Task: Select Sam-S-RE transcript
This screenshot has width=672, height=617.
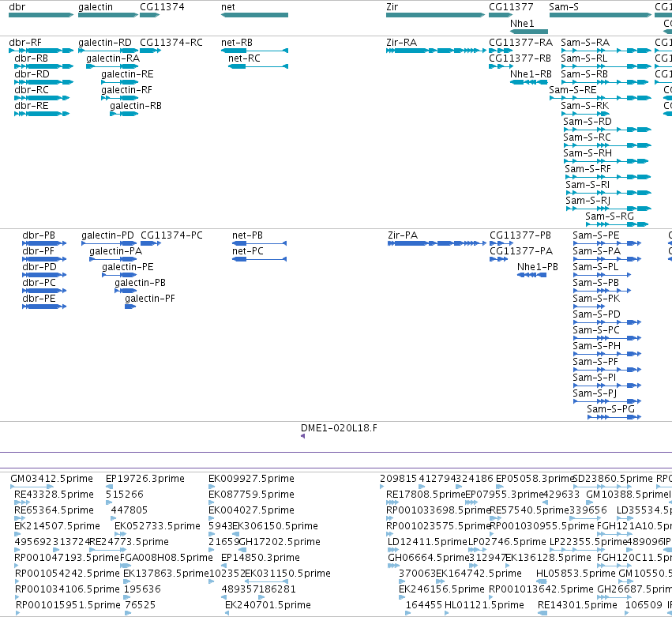Action: click(x=600, y=98)
